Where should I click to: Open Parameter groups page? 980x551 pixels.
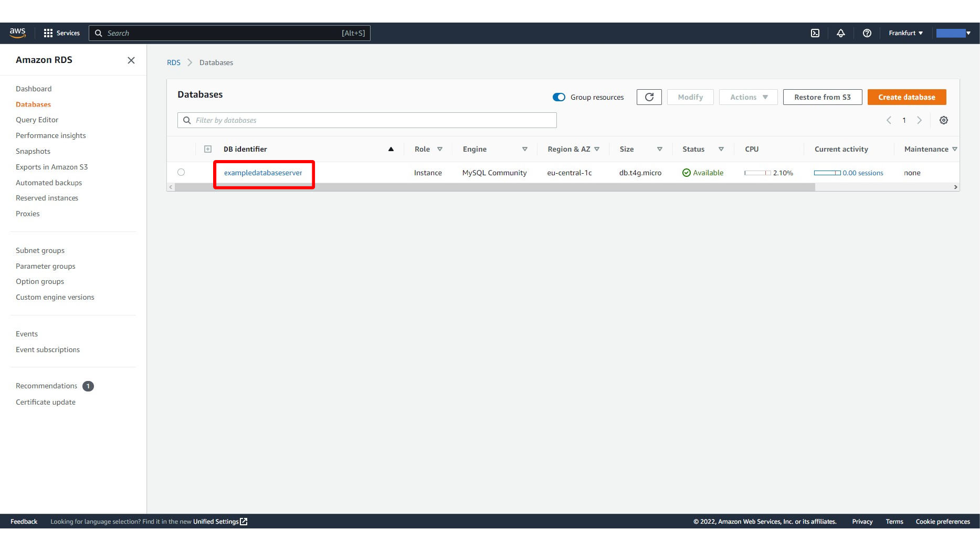tap(46, 266)
